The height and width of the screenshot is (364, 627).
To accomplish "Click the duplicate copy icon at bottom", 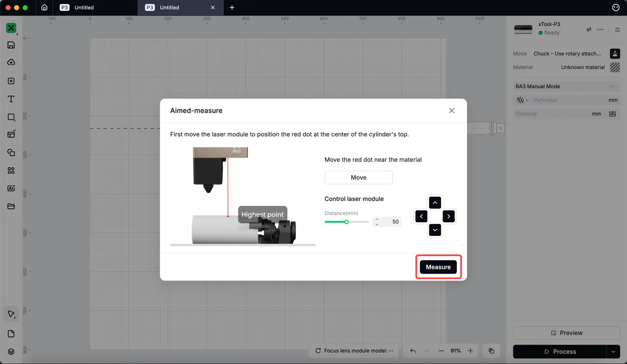I will pos(491,351).
